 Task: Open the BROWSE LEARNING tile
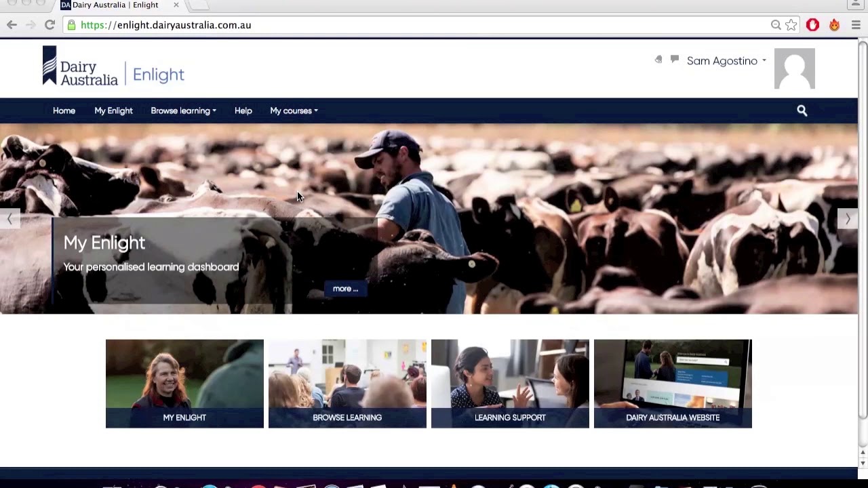(x=347, y=384)
